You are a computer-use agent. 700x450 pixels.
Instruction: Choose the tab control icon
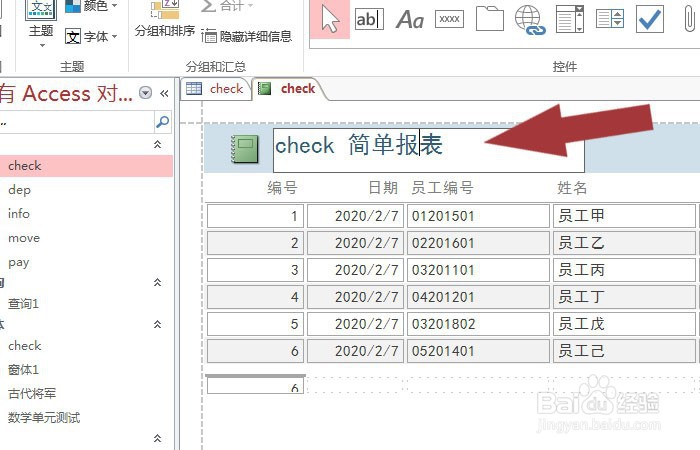coord(490,19)
